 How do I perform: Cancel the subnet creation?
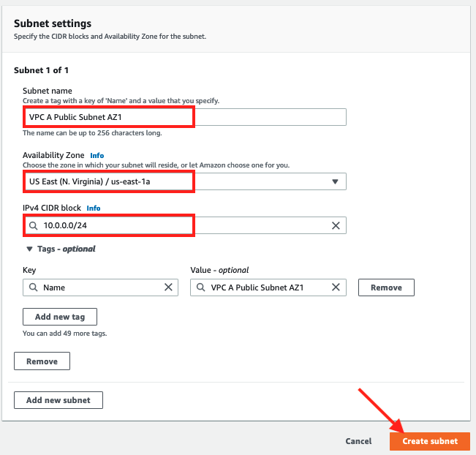pyautogui.click(x=358, y=441)
